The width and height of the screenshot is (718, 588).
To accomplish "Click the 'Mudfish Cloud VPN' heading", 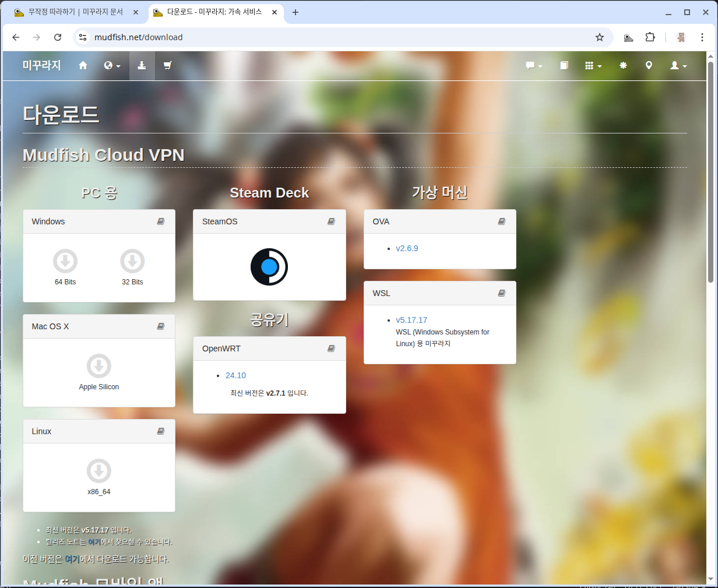I will (104, 155).
